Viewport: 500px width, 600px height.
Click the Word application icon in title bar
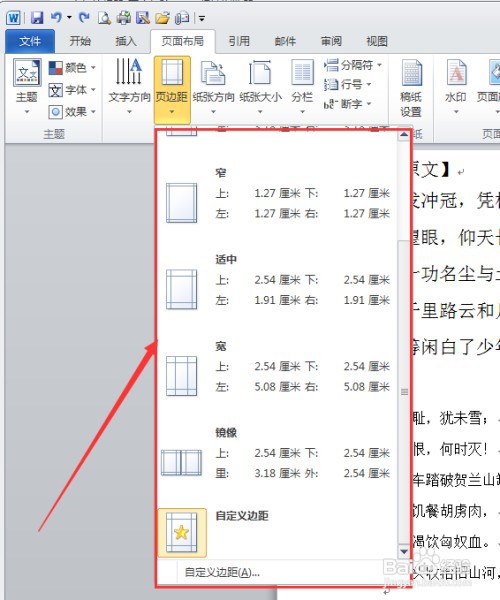click(x=13, y=18)
